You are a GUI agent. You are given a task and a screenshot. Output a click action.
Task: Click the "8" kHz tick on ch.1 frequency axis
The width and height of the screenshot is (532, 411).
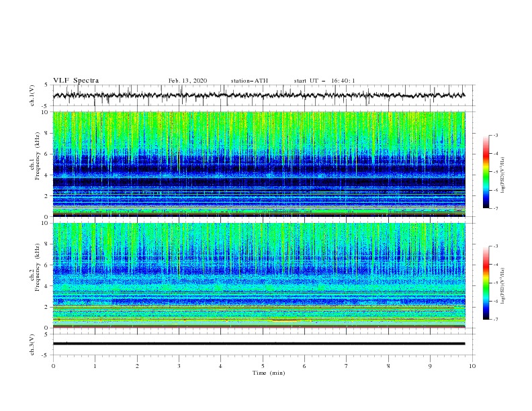pos(46,133)
